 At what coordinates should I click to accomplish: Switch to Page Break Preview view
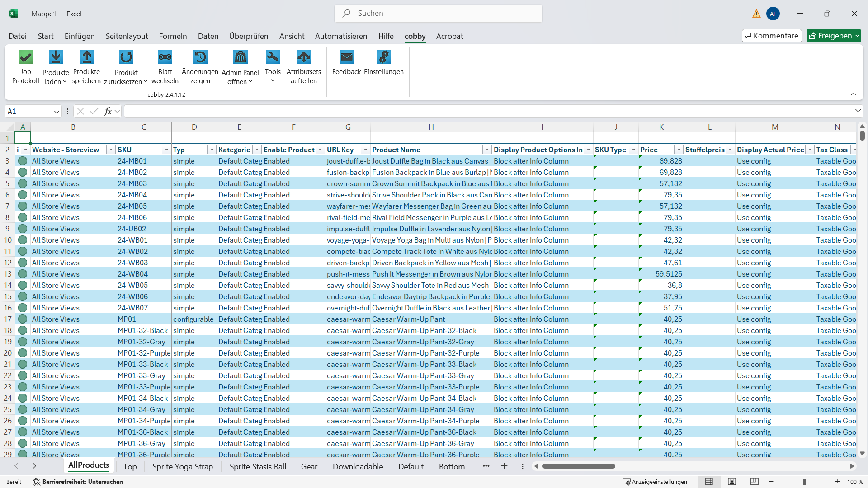coord(755,482)
